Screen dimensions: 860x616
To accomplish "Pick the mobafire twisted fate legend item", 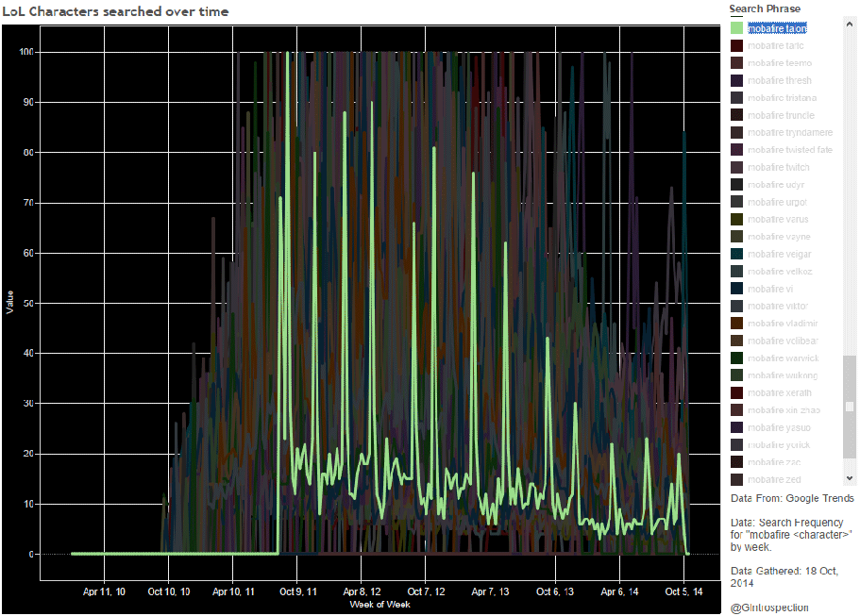I will click(x=789, y=150).
